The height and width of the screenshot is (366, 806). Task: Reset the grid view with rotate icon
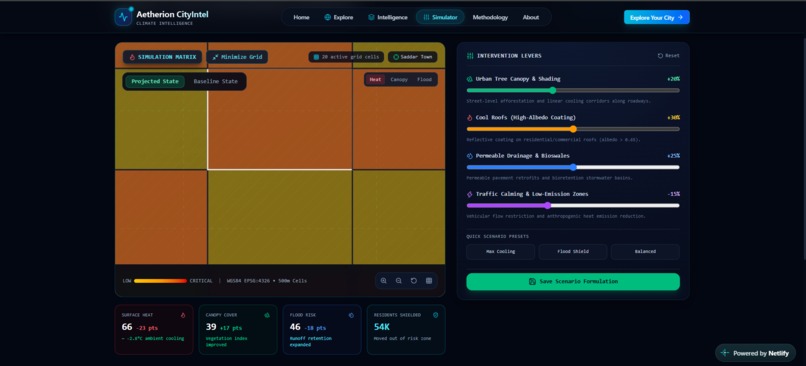coord(414,281)
